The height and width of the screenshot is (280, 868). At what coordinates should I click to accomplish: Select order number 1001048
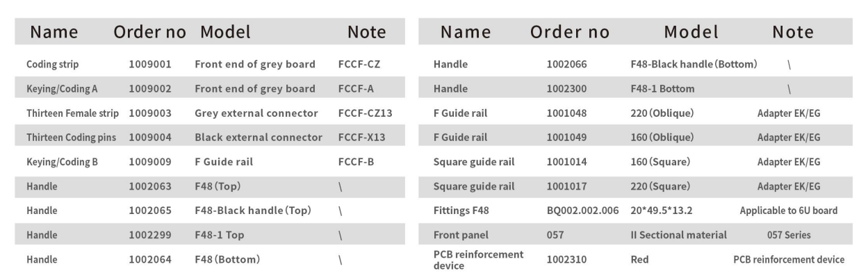[568, 113]
